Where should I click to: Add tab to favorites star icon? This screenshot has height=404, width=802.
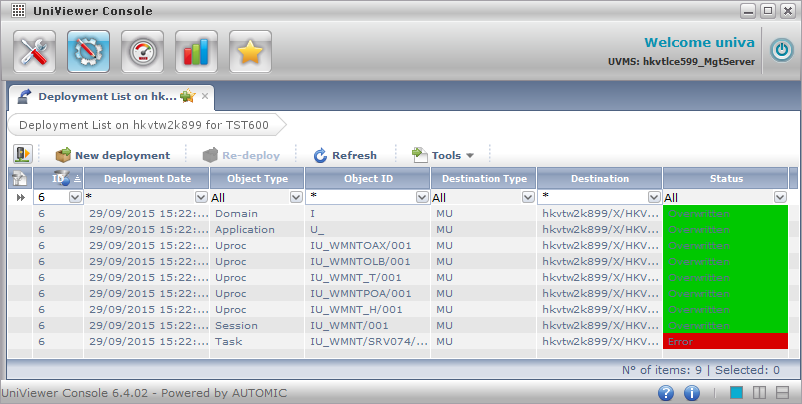click(188, 96)
